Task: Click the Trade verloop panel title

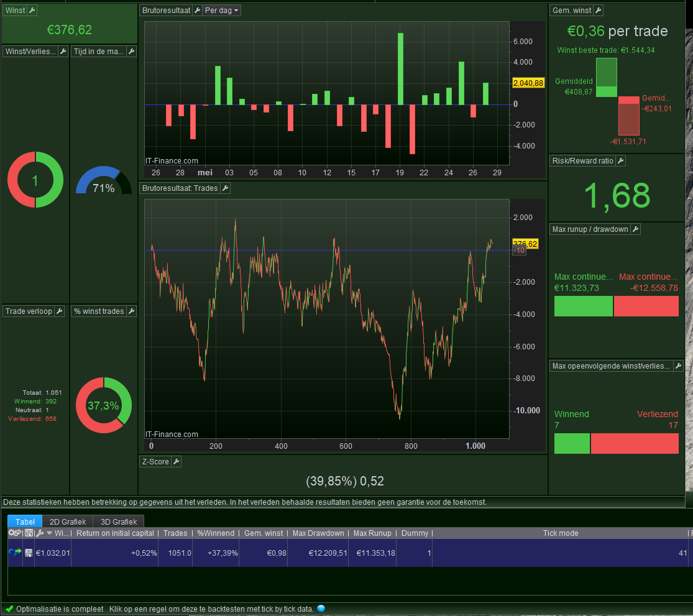Action: point(29,311)
